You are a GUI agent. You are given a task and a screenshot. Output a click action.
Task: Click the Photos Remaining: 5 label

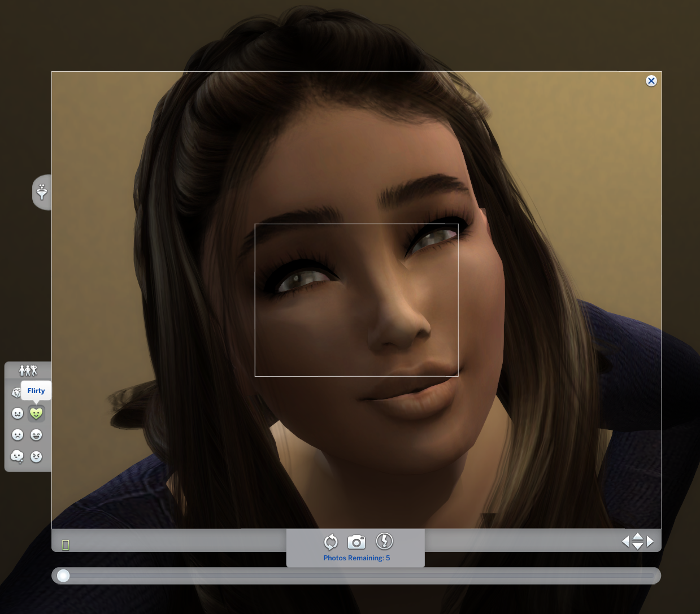(356, 558)
